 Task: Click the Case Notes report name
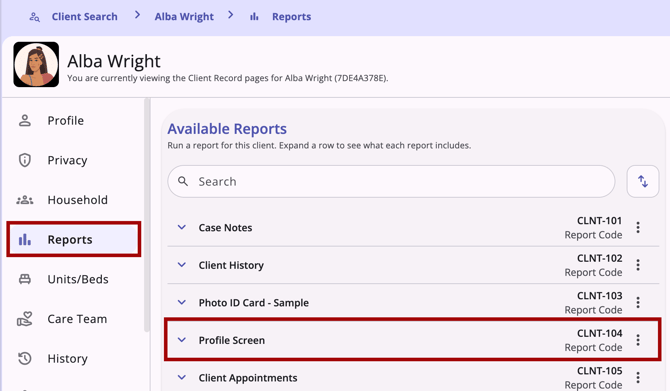pyautogui.click(x=225, y=228)
